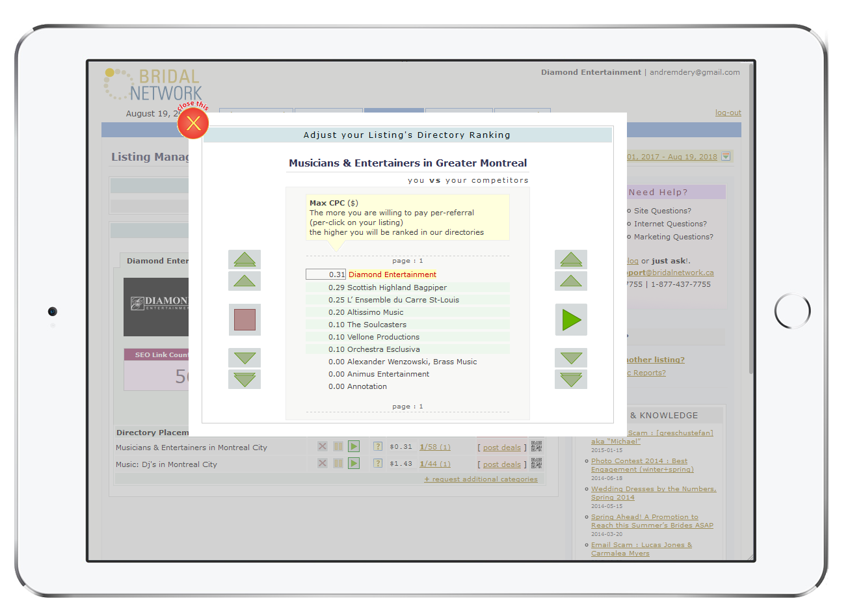Click bridalnetwork.ca support email link

671,273
